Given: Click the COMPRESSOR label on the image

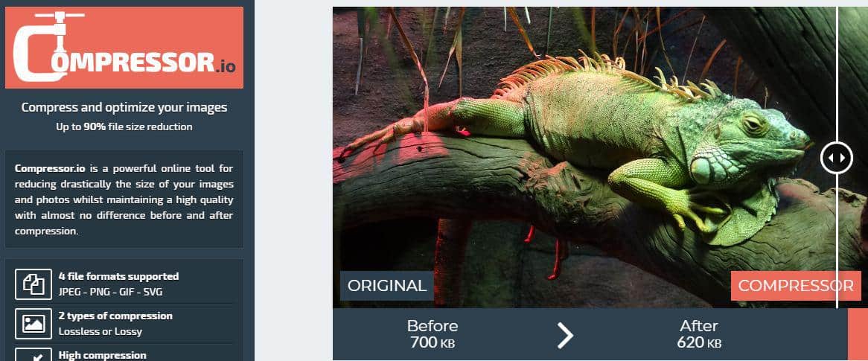Looking at the screenshot, I should [796, 286].
